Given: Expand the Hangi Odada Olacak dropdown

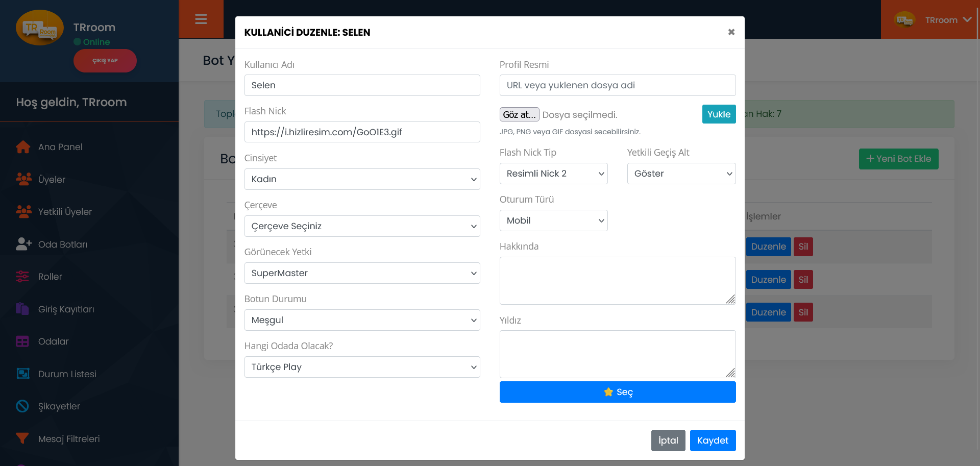Looking at the screenshot, I should click(362, 367).
